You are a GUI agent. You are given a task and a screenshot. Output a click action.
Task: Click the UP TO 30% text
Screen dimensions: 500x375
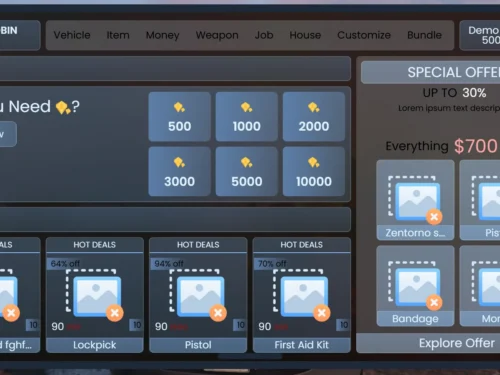[x=454, y=93]
